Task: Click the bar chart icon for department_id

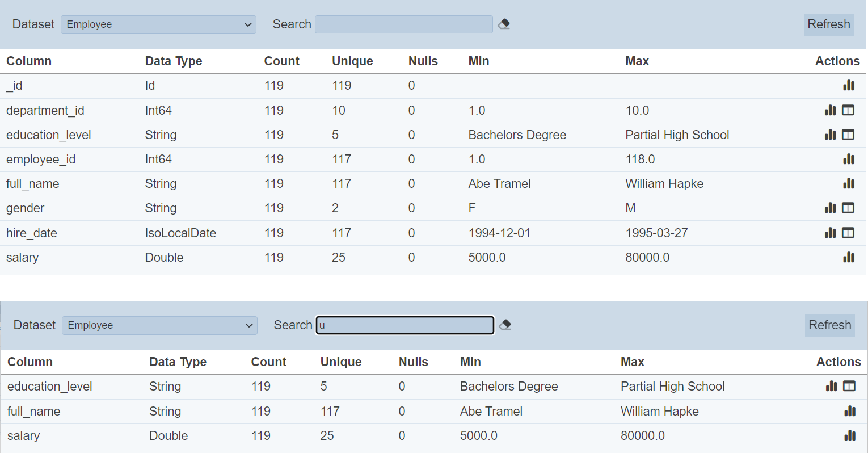Action: (x=831, y=110)
